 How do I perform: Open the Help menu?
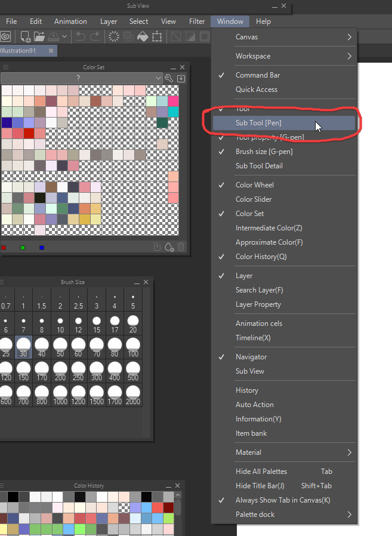[x=263, y=21]
